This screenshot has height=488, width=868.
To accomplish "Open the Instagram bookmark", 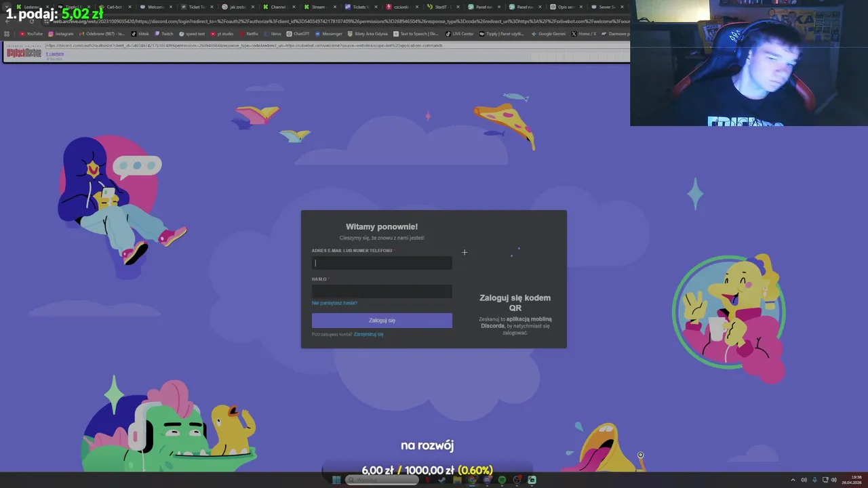I will [61, 34].
